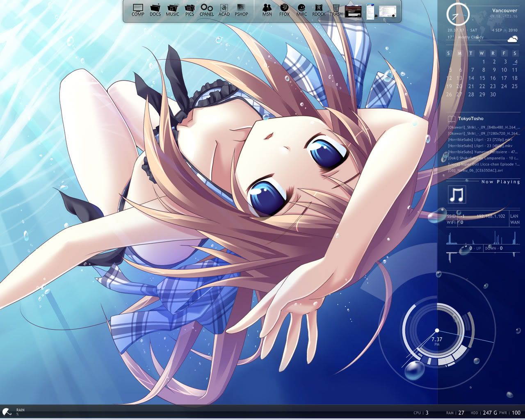Viewport: 525px width, 420px height.
Task: Switch to narrow messenger window thumbnail in dock
Action: (x=370, y=11)
